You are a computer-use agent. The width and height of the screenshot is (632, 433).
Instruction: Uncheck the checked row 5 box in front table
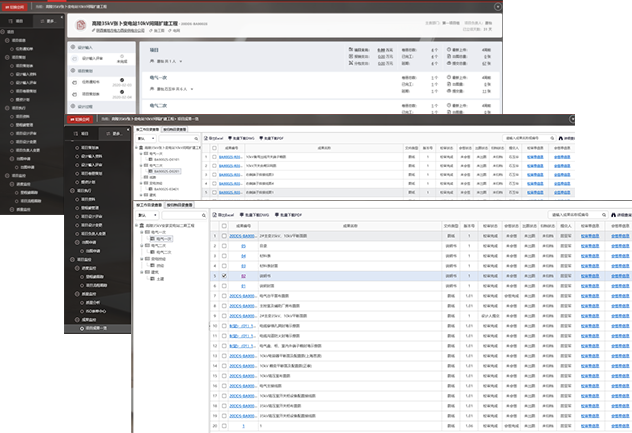pos(224,275)
